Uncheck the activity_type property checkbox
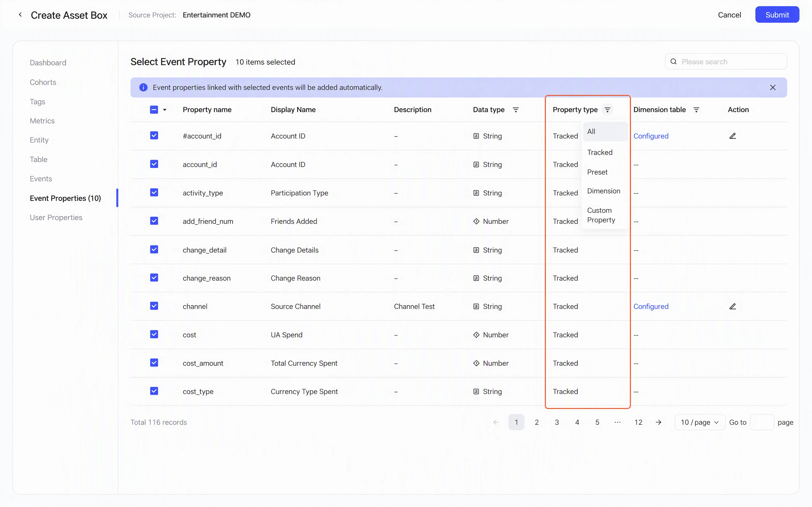The height and width of the screenshot is (507, 812). pos(154,192)
